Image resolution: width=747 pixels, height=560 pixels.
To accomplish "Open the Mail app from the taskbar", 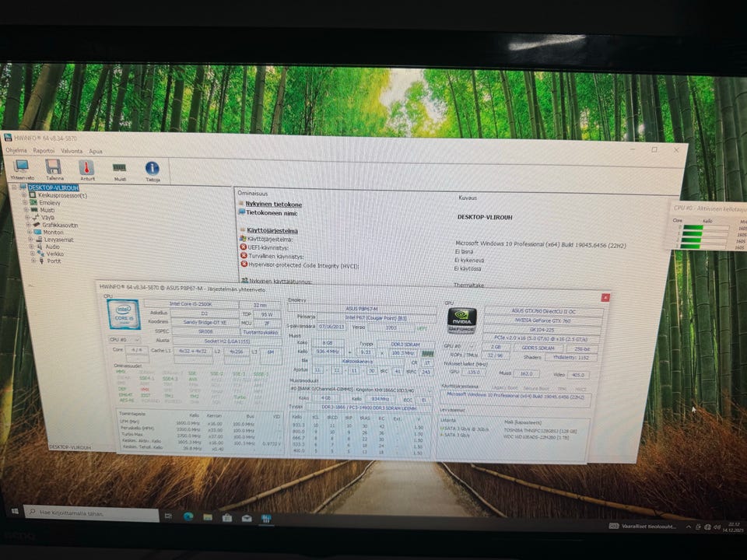I will click(x=247, y=518).
